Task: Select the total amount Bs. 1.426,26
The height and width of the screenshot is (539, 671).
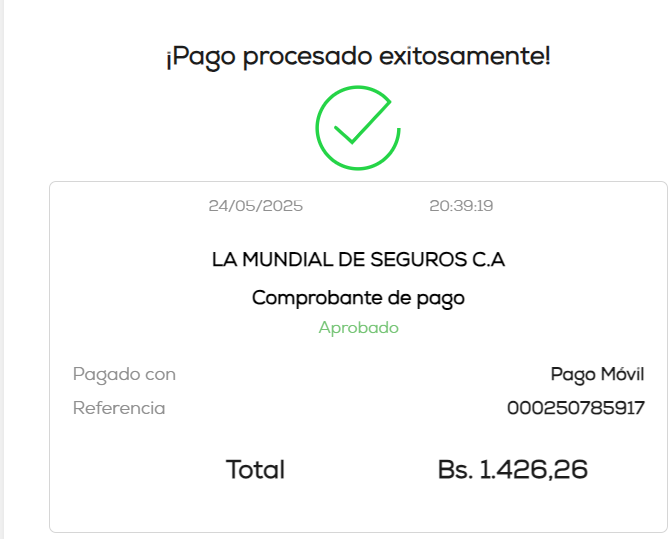Action: coord(512,469)
